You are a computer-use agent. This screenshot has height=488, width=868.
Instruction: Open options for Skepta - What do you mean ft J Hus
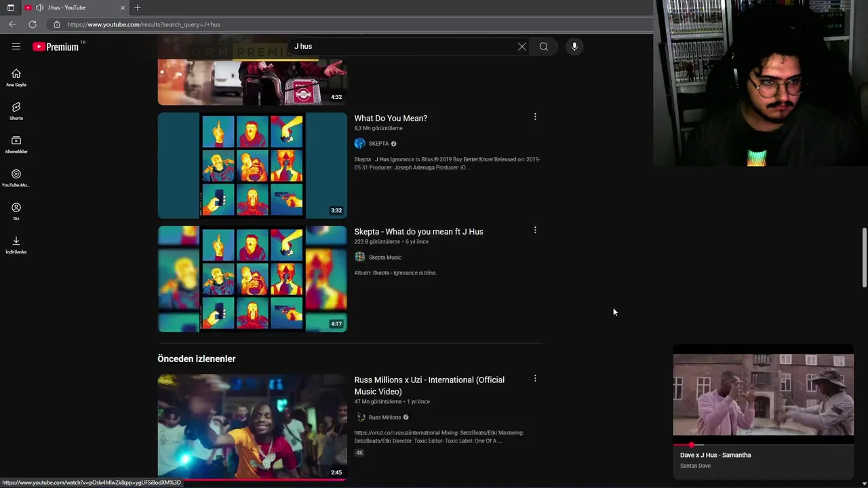(535, 230)
